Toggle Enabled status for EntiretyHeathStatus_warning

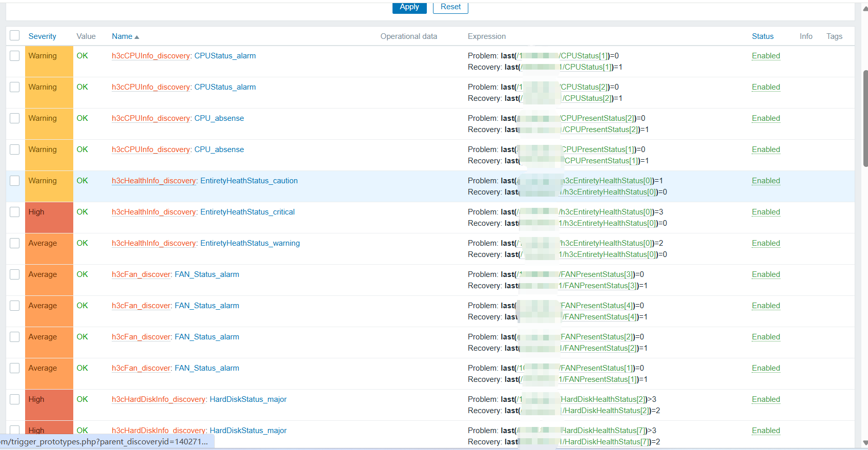766,243
